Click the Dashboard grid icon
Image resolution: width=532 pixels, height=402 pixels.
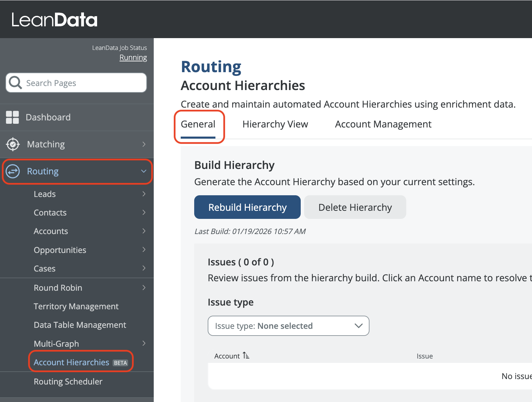pos(12,117)
